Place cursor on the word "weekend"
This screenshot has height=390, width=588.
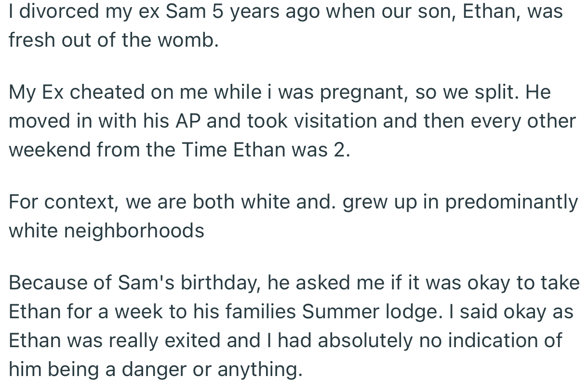point(50,150)
